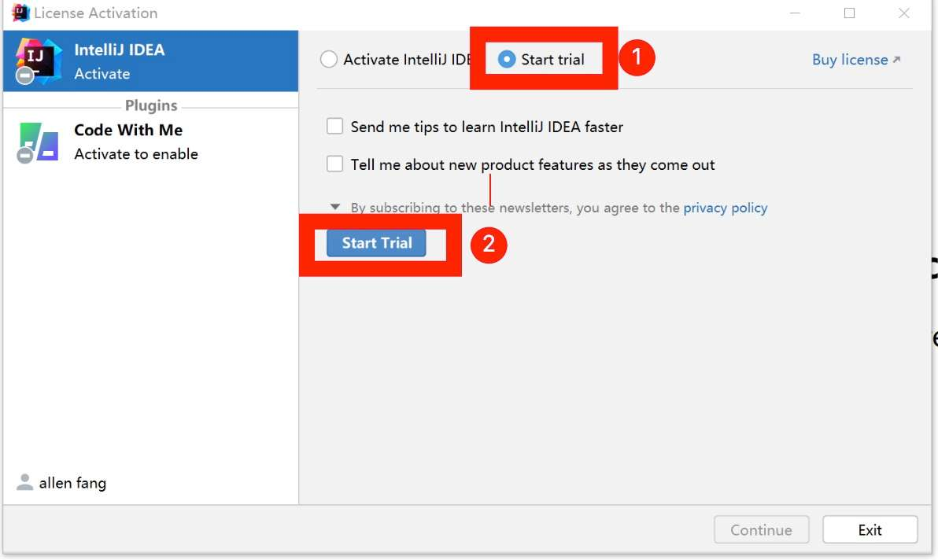Click the external arrow icon next to Buy license

pyautogui.click(x=896, y=59)
